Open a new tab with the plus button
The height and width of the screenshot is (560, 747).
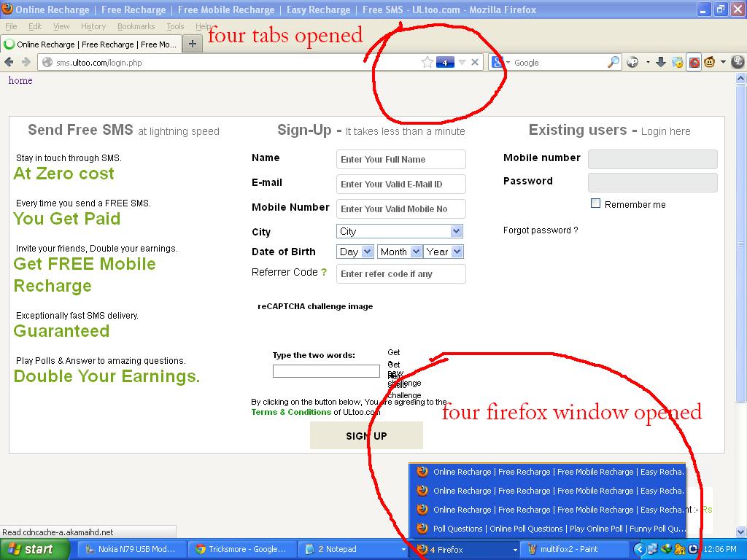pyautogui.click(x=193, y=44)
